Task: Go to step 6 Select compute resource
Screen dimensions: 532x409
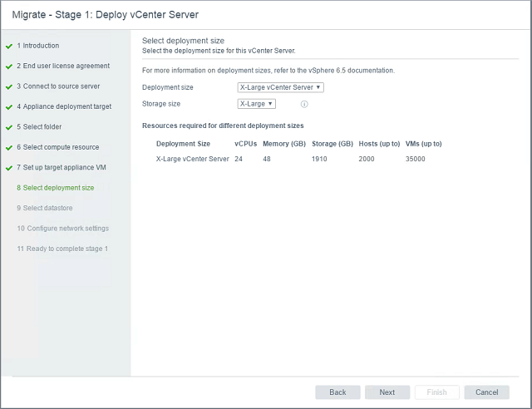Action: [x=58, y=147]
